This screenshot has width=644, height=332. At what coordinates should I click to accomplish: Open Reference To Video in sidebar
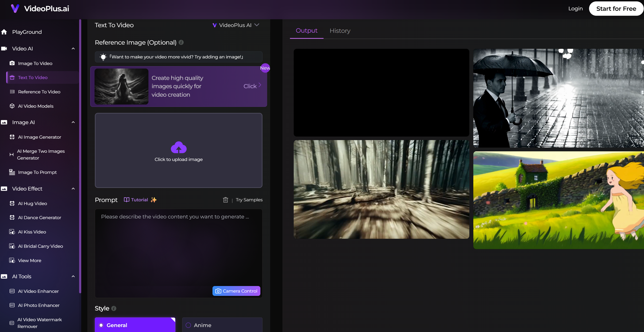(39, 92)
